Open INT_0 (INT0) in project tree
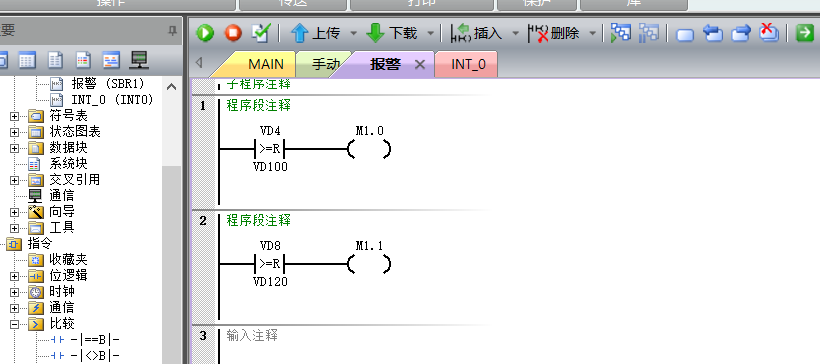Viewport: 820px width, 364px height. tap(112, 99)
